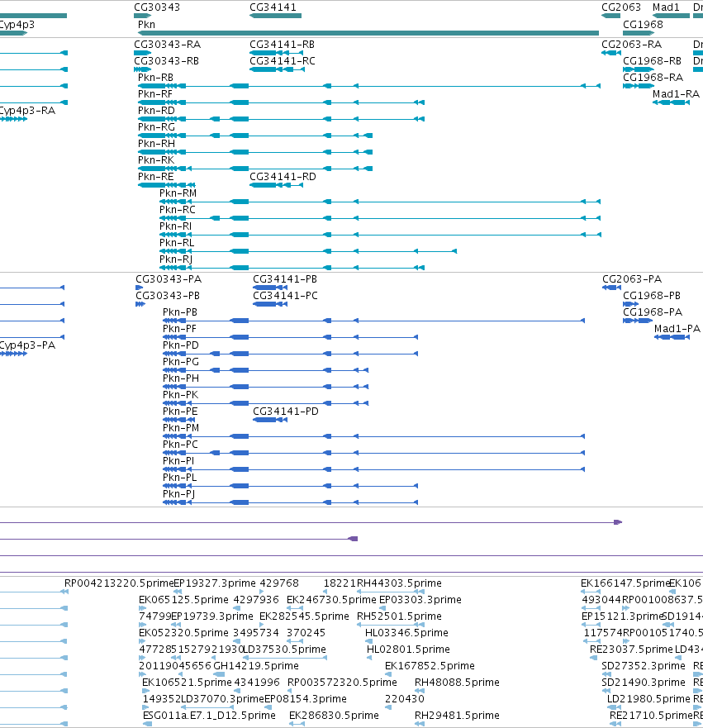This screenshot has height=728, width=703.
Task: Select EST LD37530.5prime label
Action: point(284,649)
